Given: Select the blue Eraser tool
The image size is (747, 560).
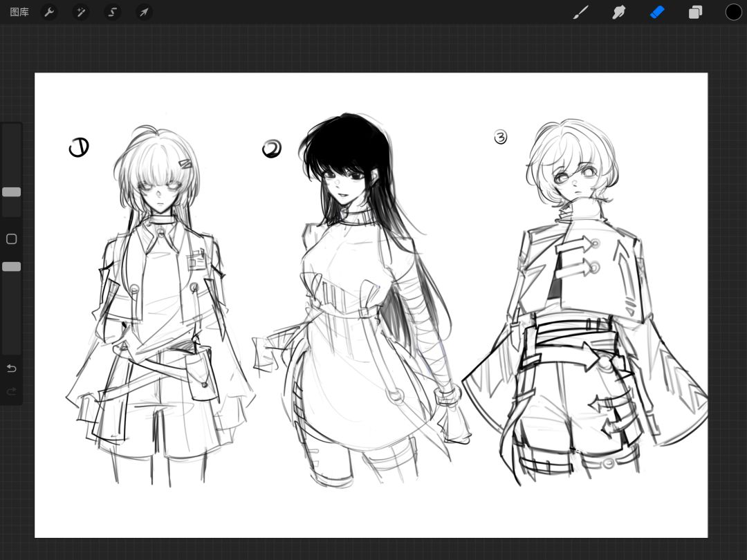Looking at the screenshot, I should click(657, 12).
